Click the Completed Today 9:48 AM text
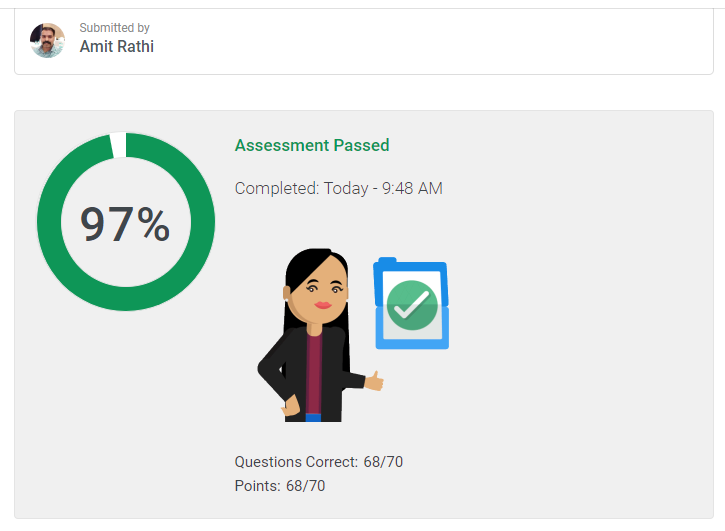Screen dimensions: 725x531 point(338,188)
